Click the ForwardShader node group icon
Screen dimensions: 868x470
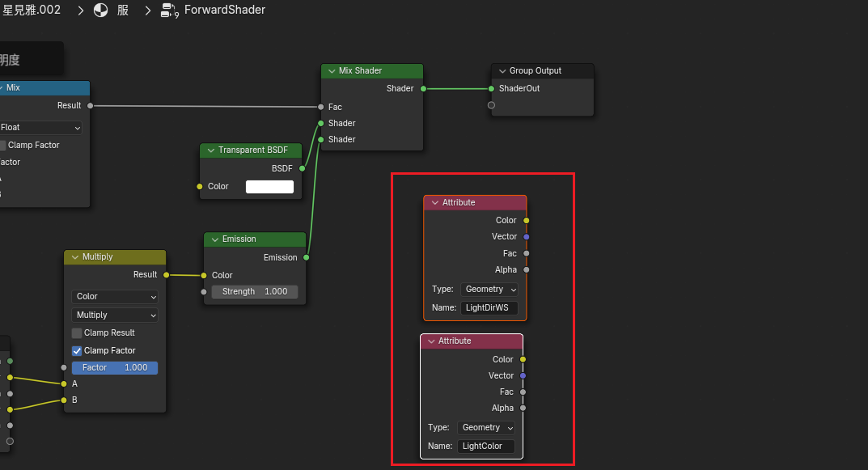[x=169, y=11]
